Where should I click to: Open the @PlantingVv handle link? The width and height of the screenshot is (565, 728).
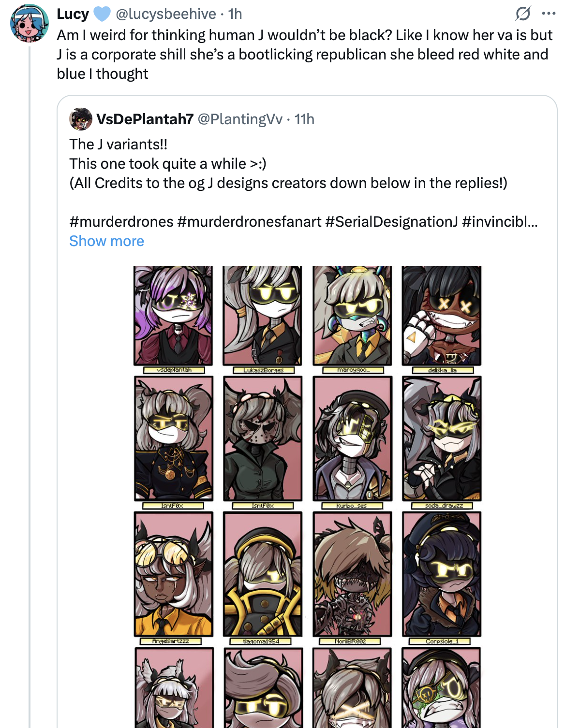coord(240,119)
